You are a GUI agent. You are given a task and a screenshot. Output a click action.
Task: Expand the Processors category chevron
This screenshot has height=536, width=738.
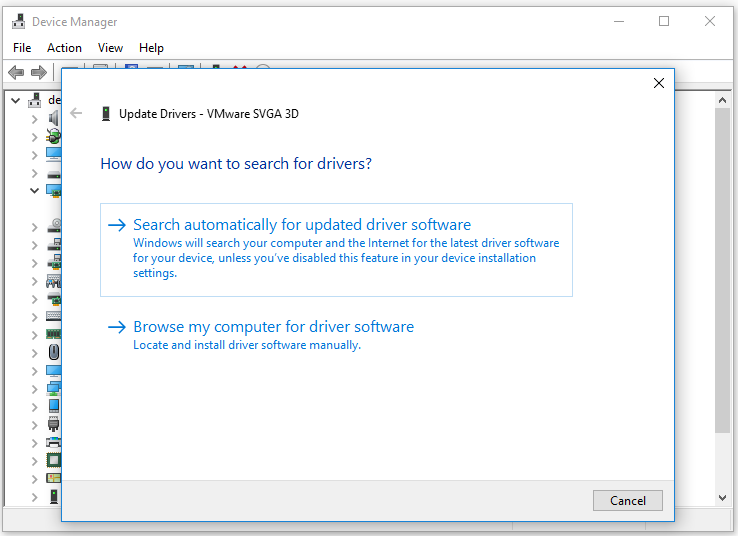click(34, 461)
